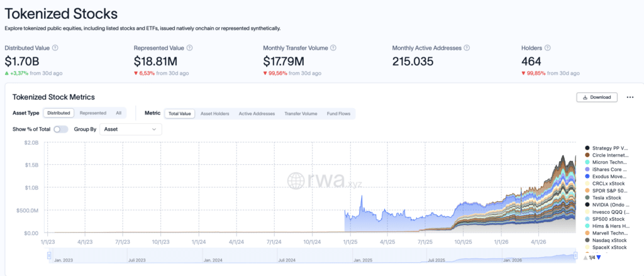Toggle Show % of Total switch
The height and width of the screenshot is (276, 644).
(61, 129)
